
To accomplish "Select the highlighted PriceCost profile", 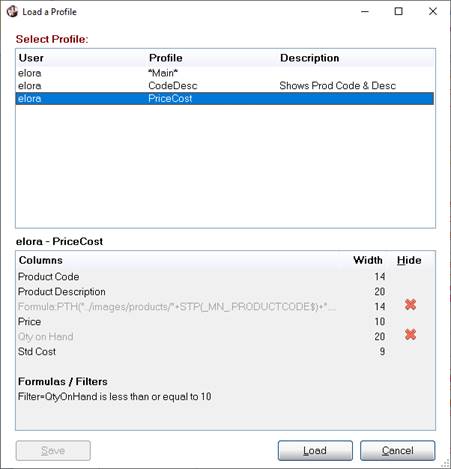I will click(x=225, y=99).
